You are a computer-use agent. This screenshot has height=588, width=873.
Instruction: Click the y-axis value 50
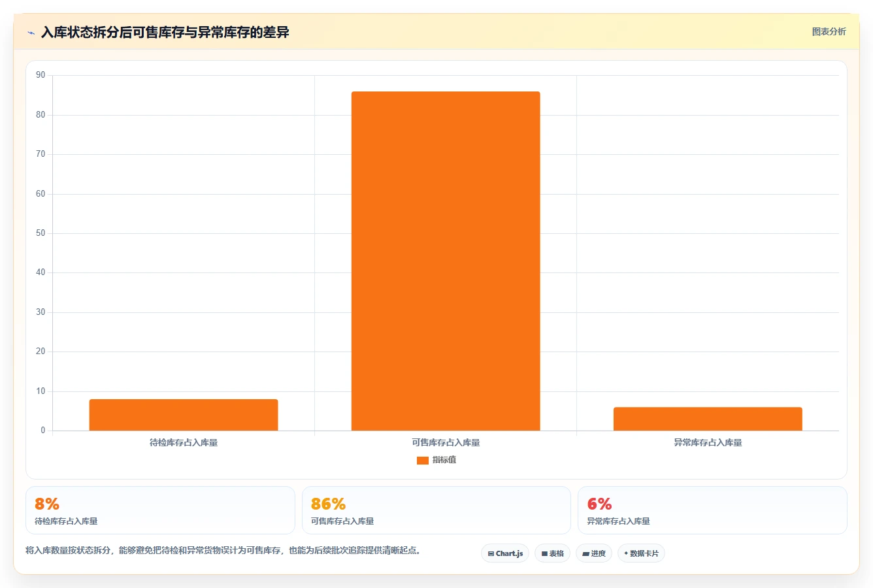coord(41,233)
